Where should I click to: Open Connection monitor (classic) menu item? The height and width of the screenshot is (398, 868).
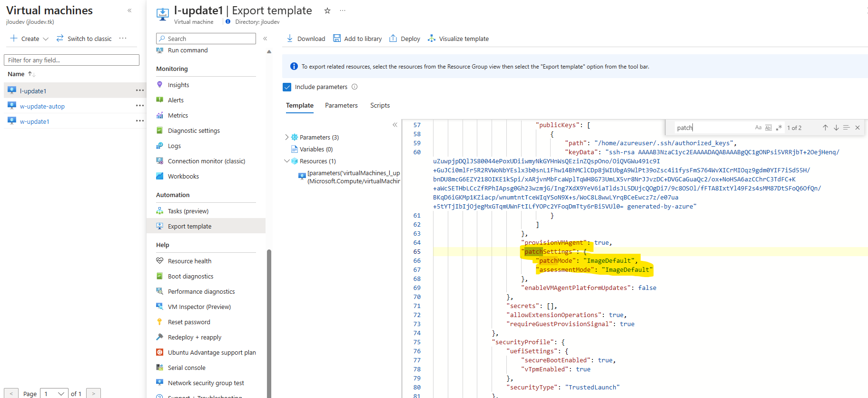(x=206, y=161)
